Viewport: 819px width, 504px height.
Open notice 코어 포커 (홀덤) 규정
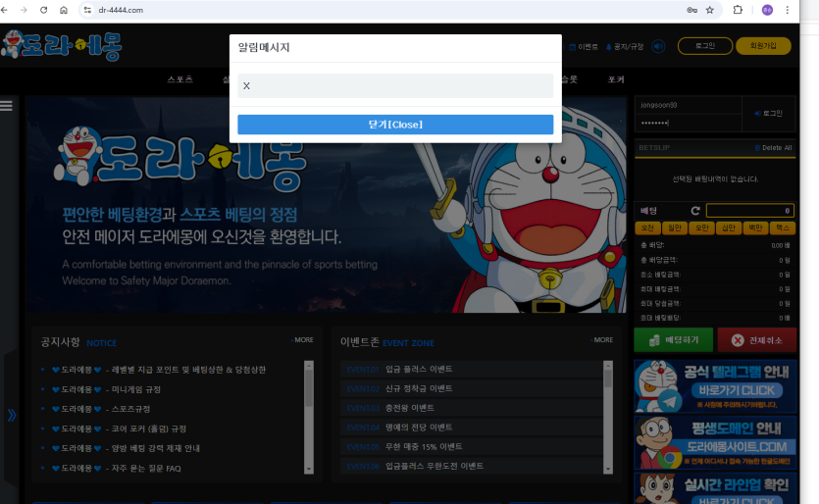point(119,428)
